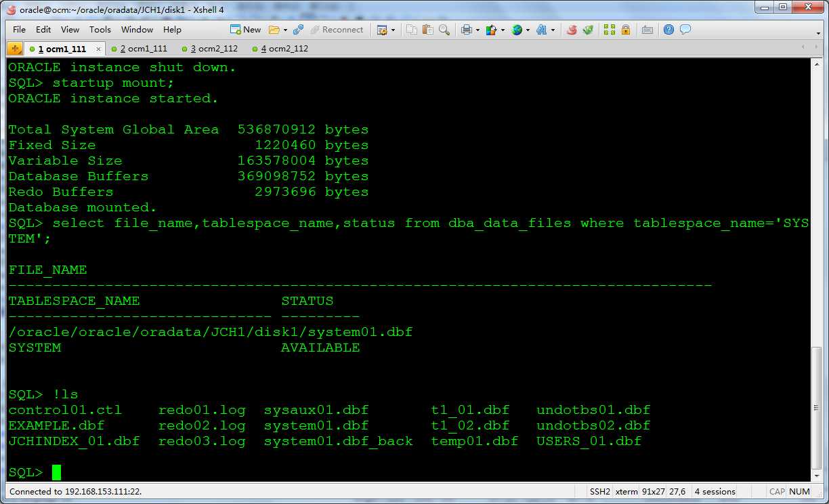Click the Copy toolbar icon
Screen dimensions: 829x504
(x=412, y=30)
